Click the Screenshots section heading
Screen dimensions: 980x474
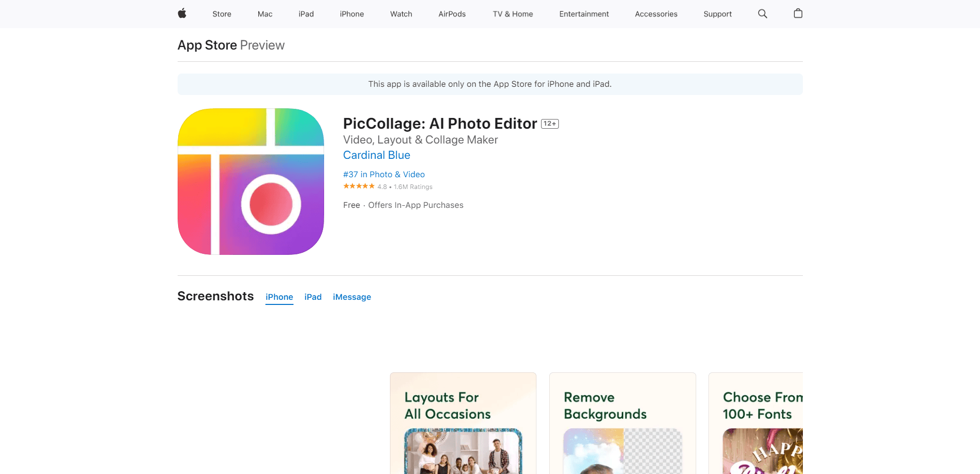click(215, 296)
